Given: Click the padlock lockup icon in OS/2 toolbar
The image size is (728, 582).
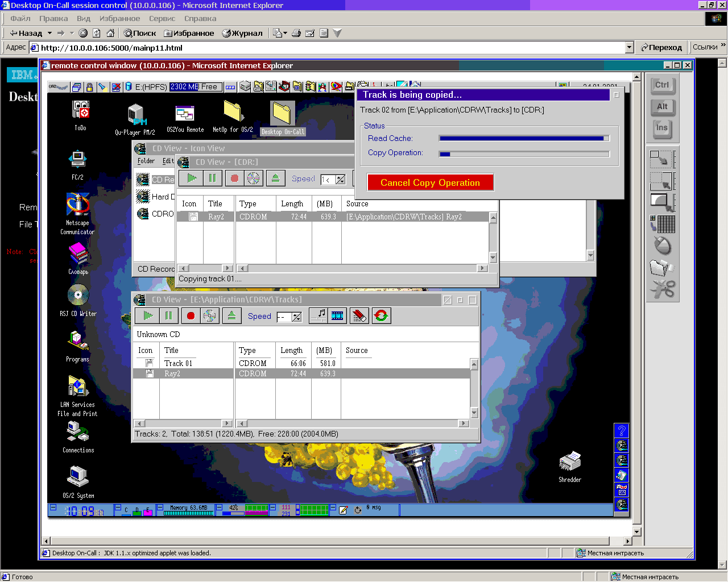Looking at the screenshot, I should (89, 87).
